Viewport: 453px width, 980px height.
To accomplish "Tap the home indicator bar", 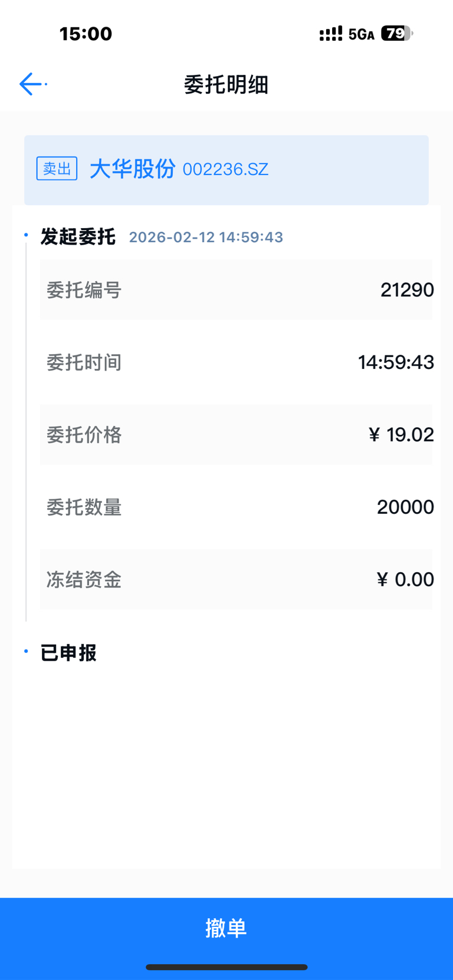I will coord(226,967).
